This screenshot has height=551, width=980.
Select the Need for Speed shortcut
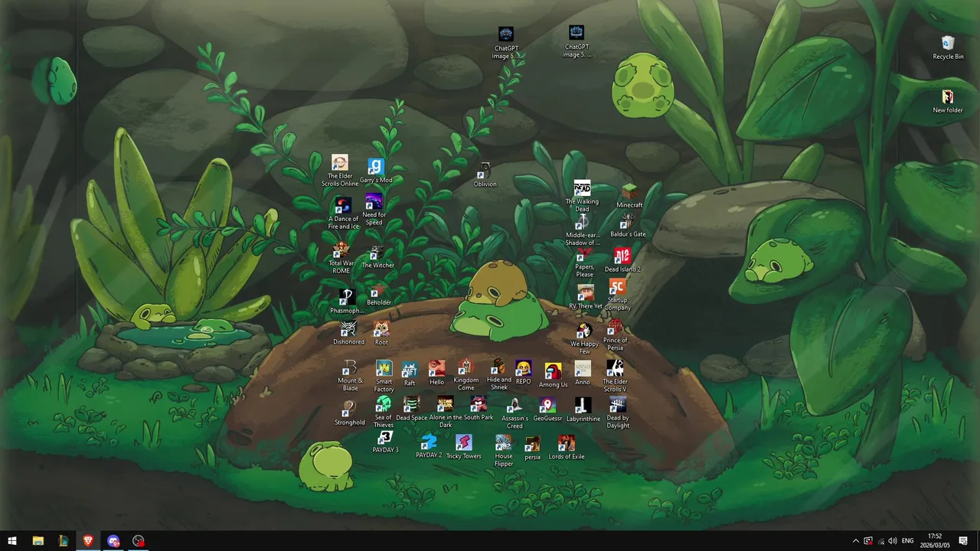pyautogui.click(x=374, y=210)
